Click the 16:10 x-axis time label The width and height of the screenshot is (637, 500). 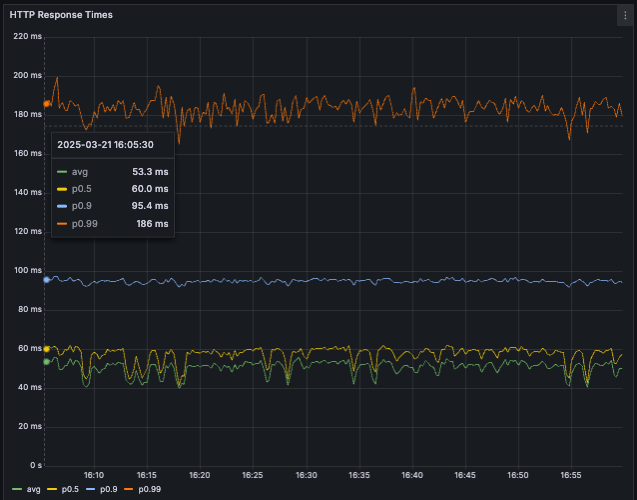click(x=94, y=475)
